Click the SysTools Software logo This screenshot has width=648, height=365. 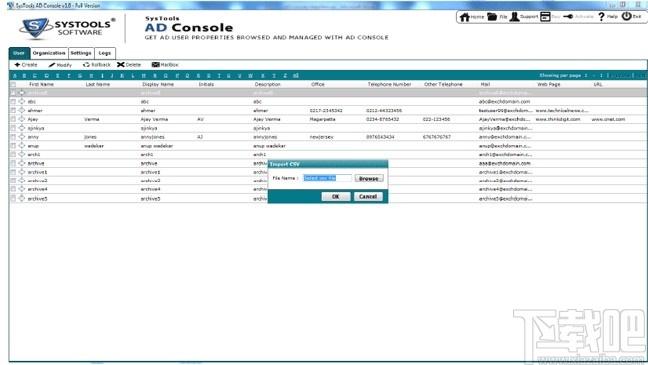click(67, 28)
